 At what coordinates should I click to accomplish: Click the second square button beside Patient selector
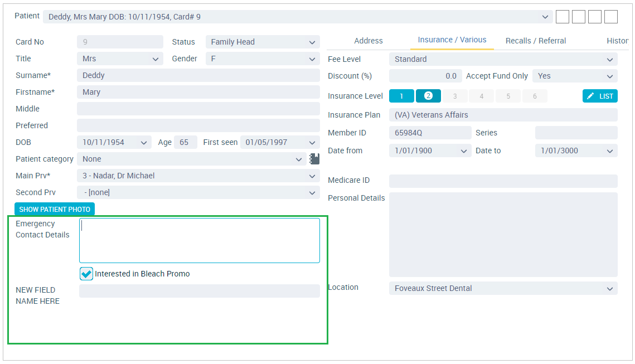[578, 17]
